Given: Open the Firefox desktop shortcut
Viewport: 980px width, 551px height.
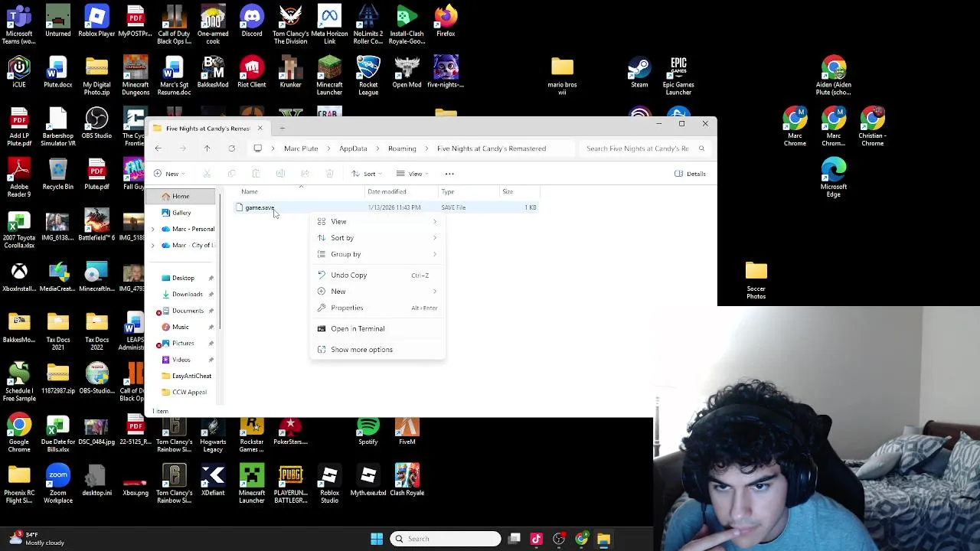Looking at the screenshot, I should pos(446,21).
